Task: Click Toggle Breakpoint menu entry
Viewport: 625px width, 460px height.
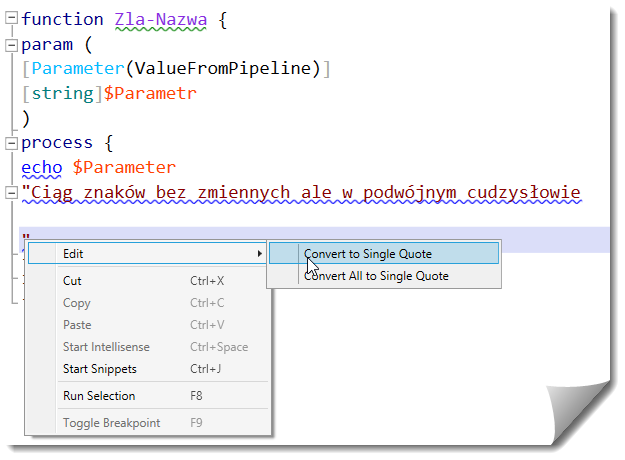Action: [111, 423]
